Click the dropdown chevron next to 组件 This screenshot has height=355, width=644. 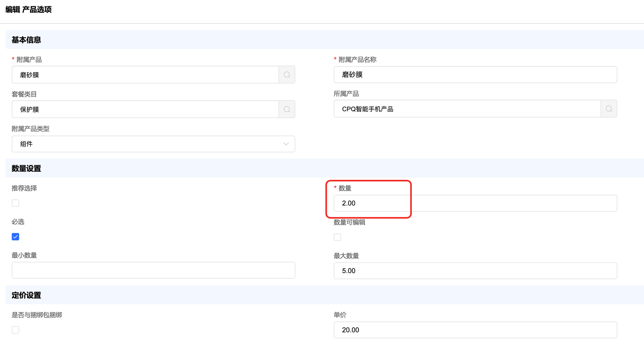[286, 144]
